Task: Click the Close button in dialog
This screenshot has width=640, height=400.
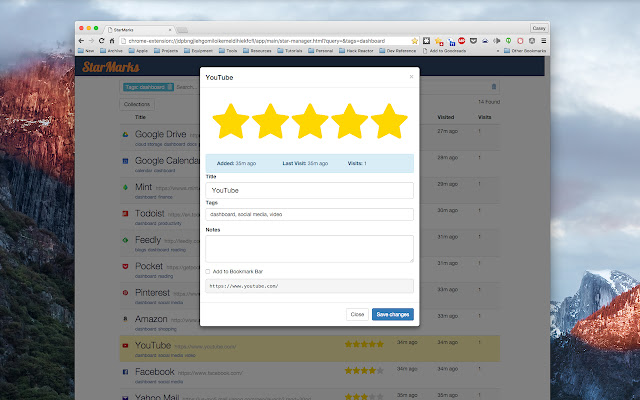Action: point(357,314)
